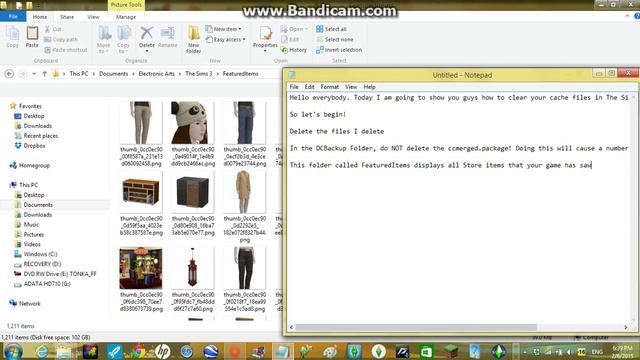Switch to the View ribbon tab in Explorer
The width and height of the screenshot is (640, 360).
(x=93, y=17)
